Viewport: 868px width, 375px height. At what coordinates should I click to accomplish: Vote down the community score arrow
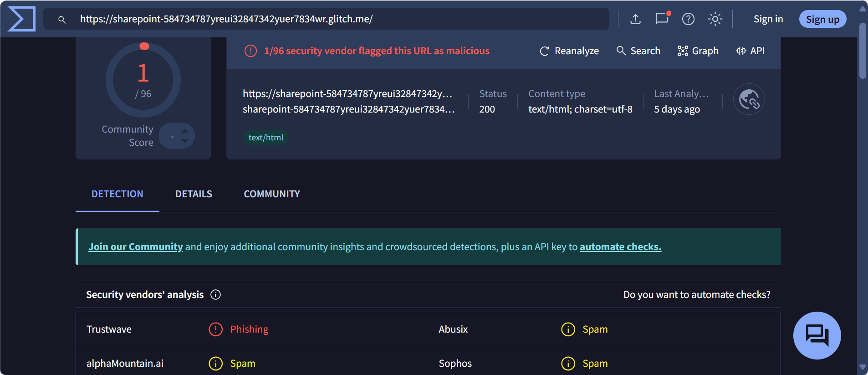pyautogui.click(x=184, y=141)
